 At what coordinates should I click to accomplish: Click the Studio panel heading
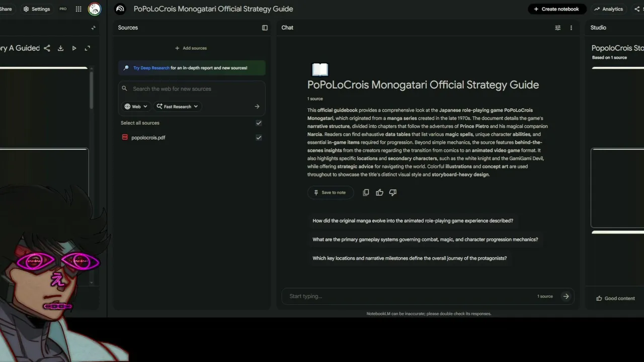point(598,28)
